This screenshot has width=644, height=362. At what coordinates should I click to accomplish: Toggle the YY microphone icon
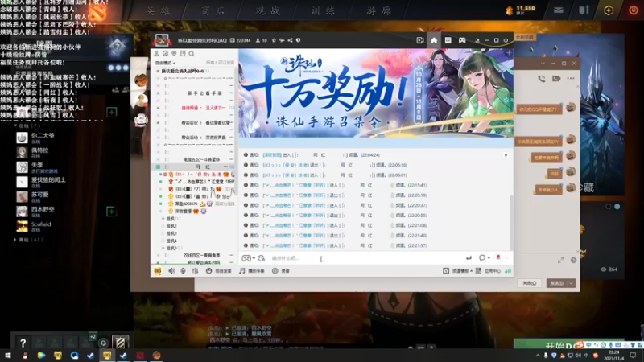184,271
